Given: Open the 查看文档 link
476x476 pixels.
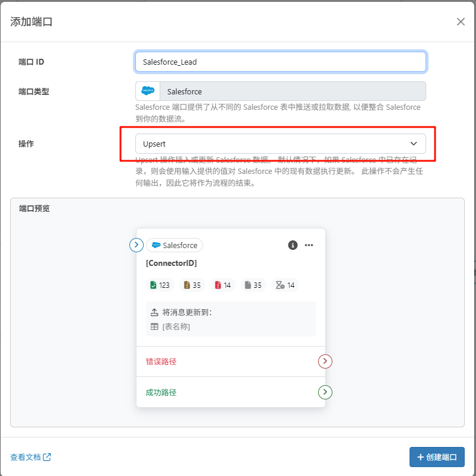Looking at the screenshot, I should 30,457.
